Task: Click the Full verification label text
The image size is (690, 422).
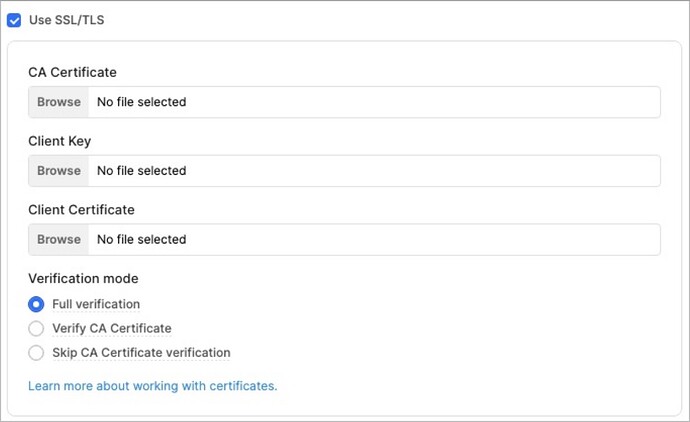Action: [x=96, y=304]
